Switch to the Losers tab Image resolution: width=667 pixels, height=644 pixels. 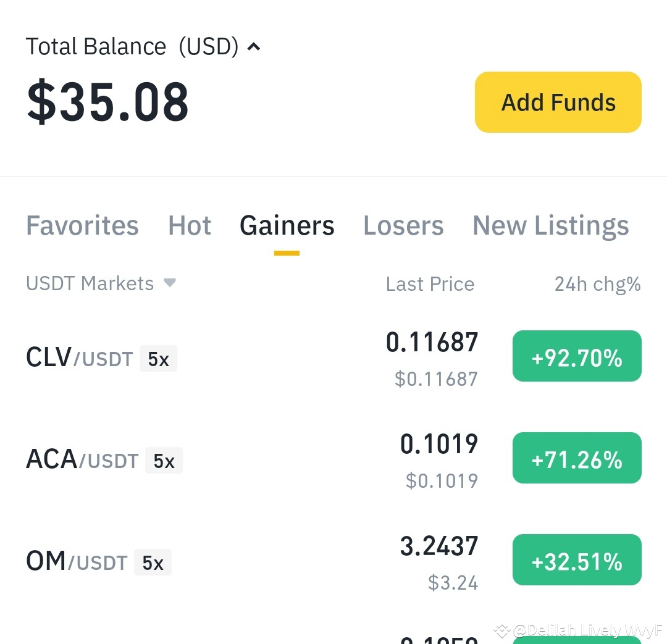pyautogui.click(x=403, y=225)
